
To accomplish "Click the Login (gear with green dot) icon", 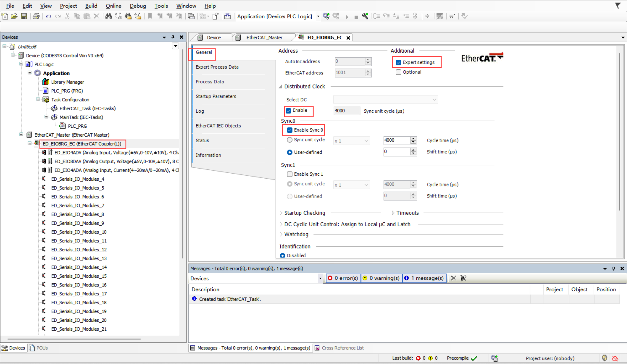I will click(x=326, y=16).
